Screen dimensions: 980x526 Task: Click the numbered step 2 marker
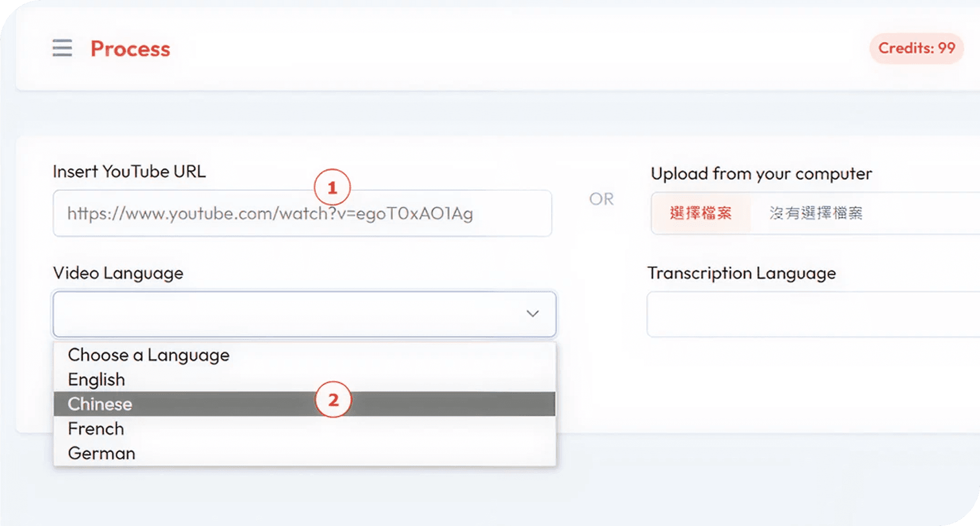pos(333,400)
